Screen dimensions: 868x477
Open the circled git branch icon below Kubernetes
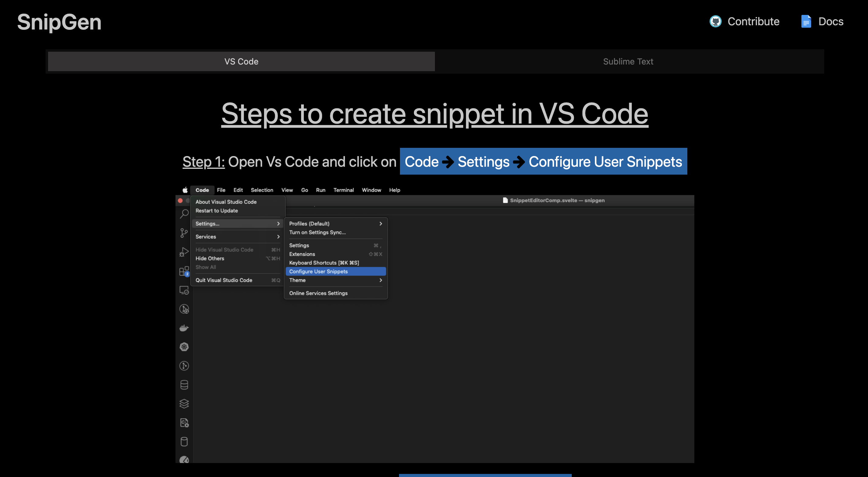click(184, 366)
